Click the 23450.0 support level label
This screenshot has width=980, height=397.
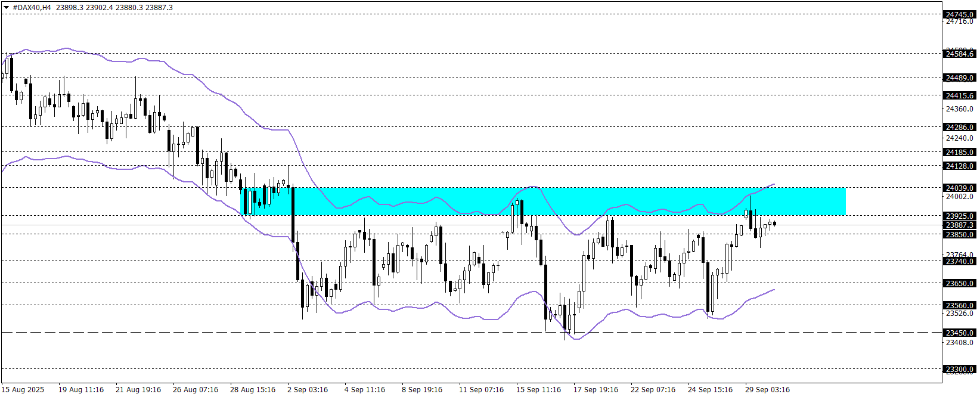pyautogui.click(x=960, y=333)
